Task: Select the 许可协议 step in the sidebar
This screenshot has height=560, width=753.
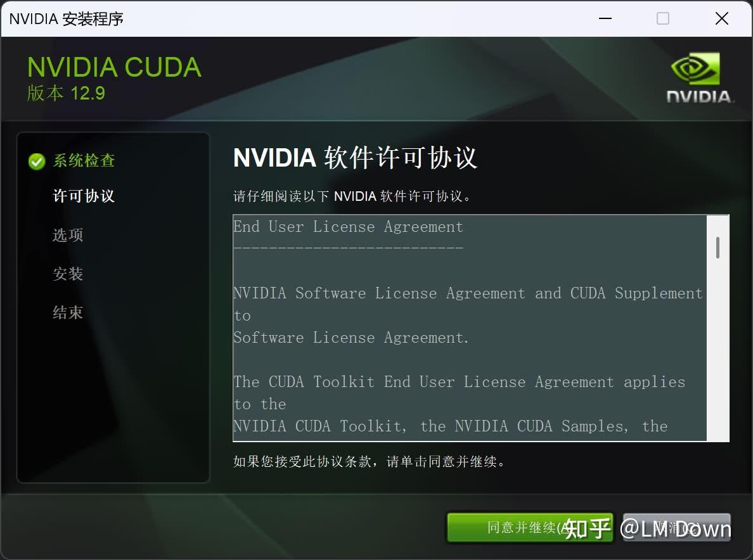Action: pyautogui.click(x=84, y=196)
